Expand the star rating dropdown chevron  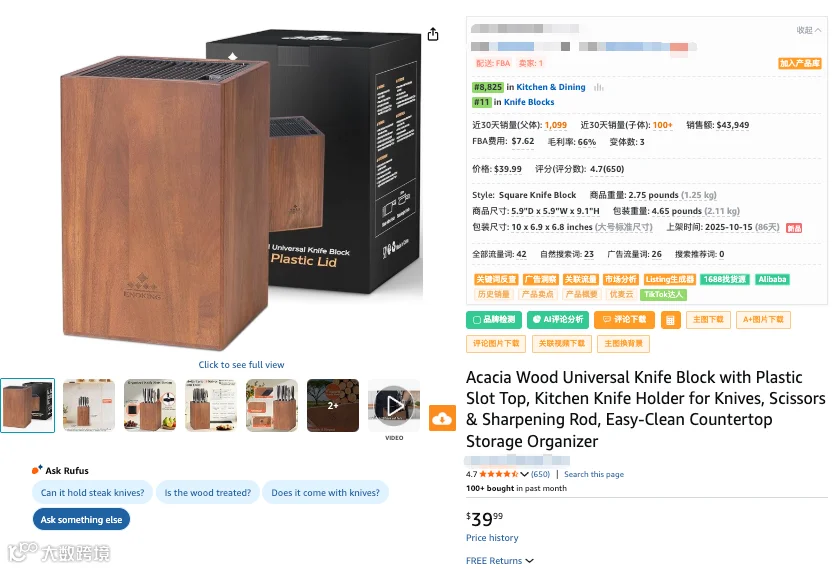pos(525,474)
